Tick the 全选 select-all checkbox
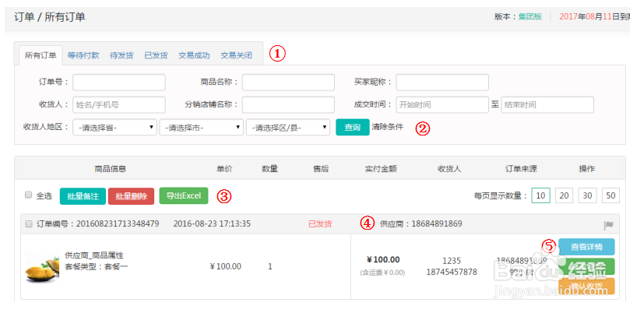The width and height of the screenshot is (644, 313). (x=28, y=195)
